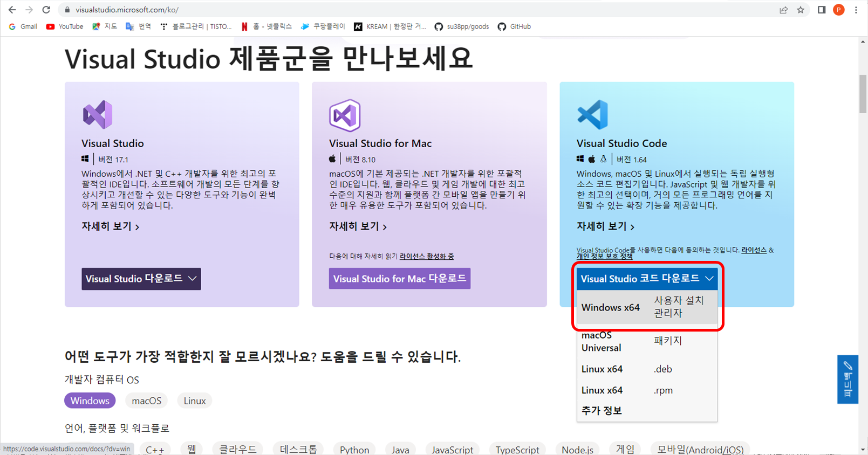
Task: Toggle the 웹 workload filter
Action: (x=192, y=449)
